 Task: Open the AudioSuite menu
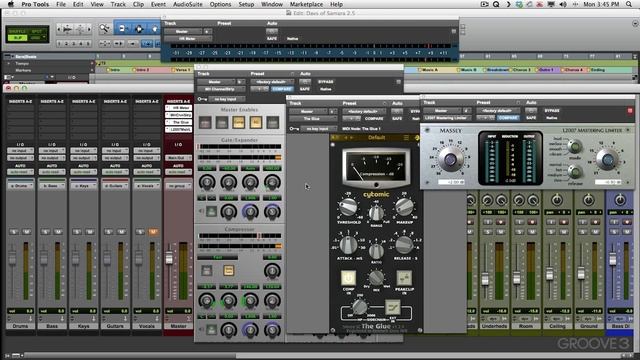point(188,4)
